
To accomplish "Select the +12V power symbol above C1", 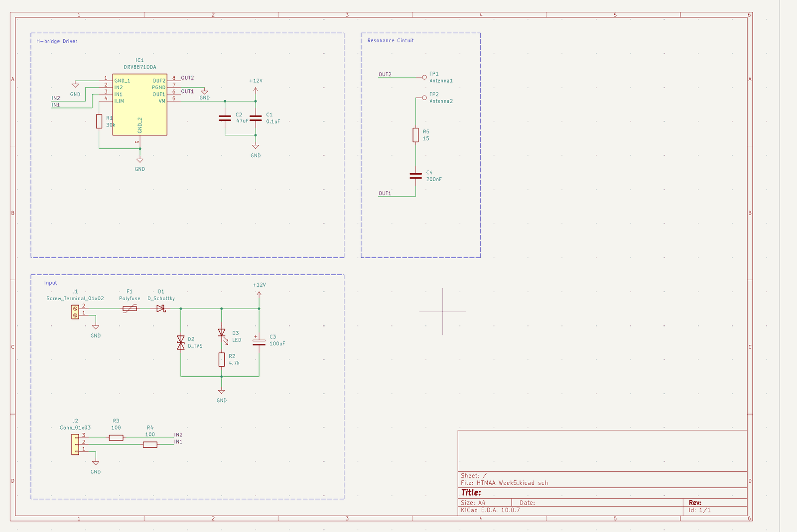I will [256, 90].
